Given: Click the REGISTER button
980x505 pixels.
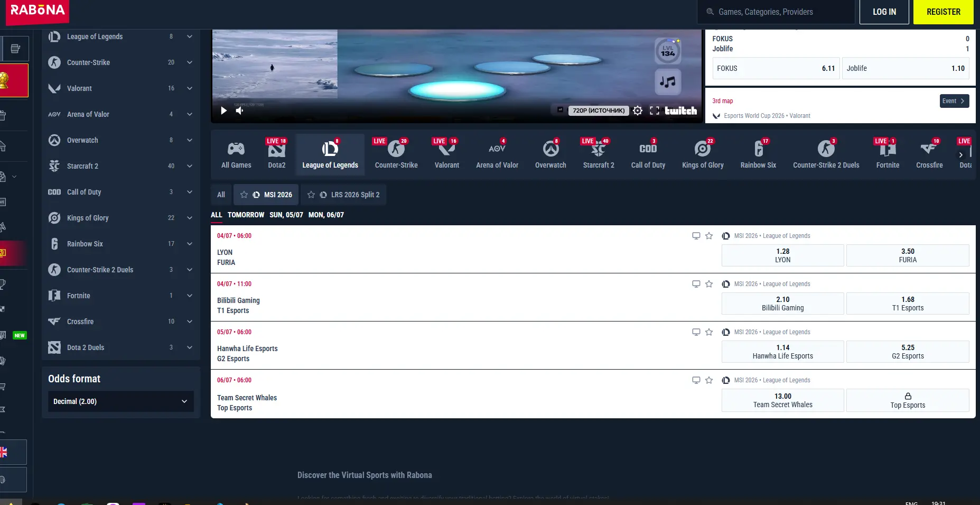Looking at the screenshot, I should pos(944,12).
